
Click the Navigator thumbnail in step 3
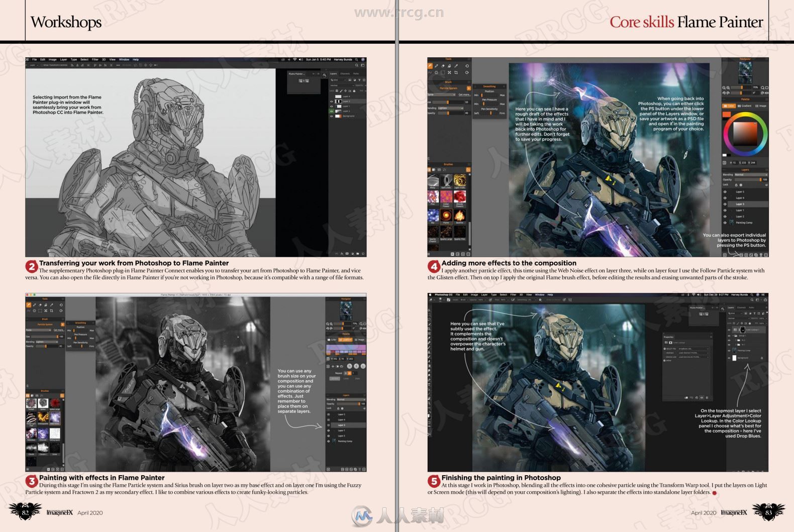tap(346, 311)
